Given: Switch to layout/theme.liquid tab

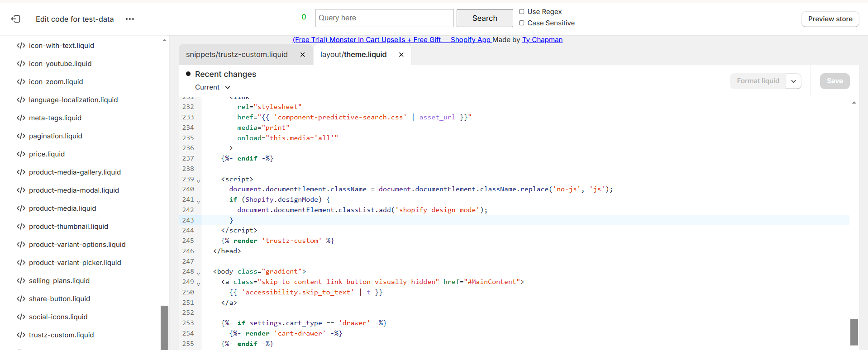Looking at the screenshot, I should pos(353,55).
